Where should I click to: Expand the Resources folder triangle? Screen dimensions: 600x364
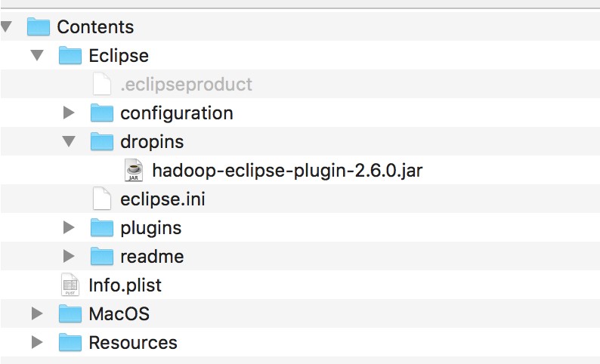pyautogui.click(x=37, y=342)
